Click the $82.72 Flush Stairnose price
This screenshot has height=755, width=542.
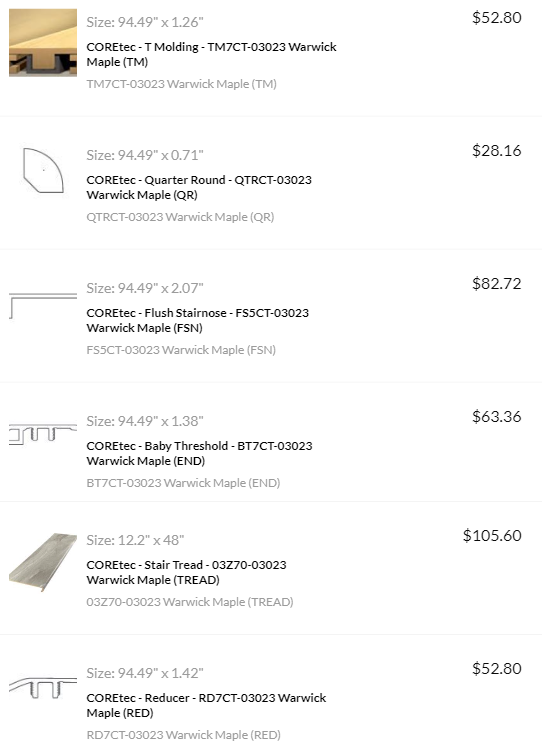[x=497, y=283]
